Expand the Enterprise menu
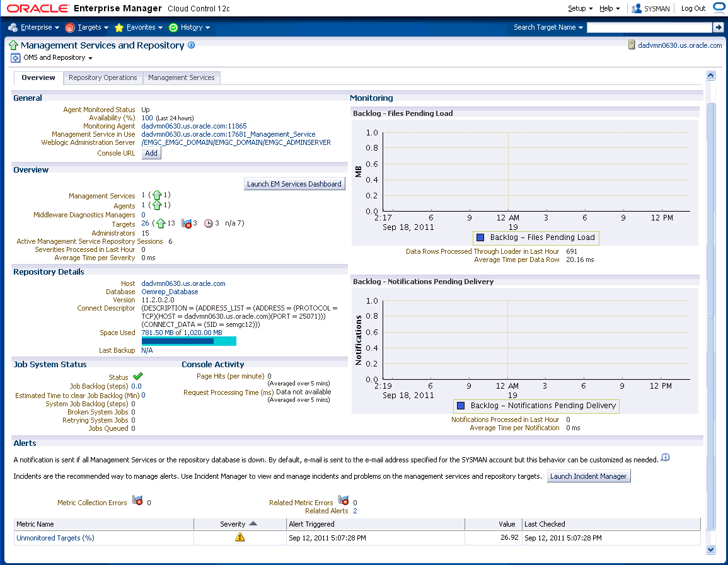This screenshot has width=728, height=565. [40, 27]
